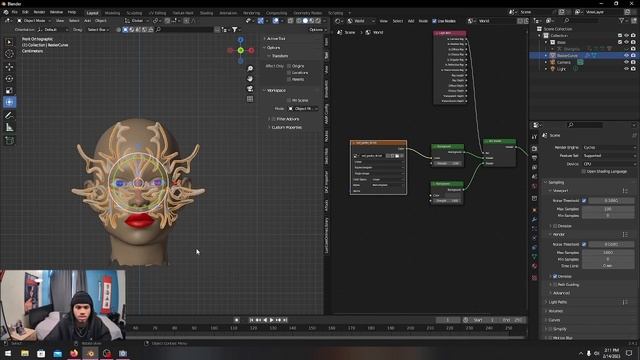Open Render properties tab icon
This screenshot has height=360, width=640.
(534, 149)
